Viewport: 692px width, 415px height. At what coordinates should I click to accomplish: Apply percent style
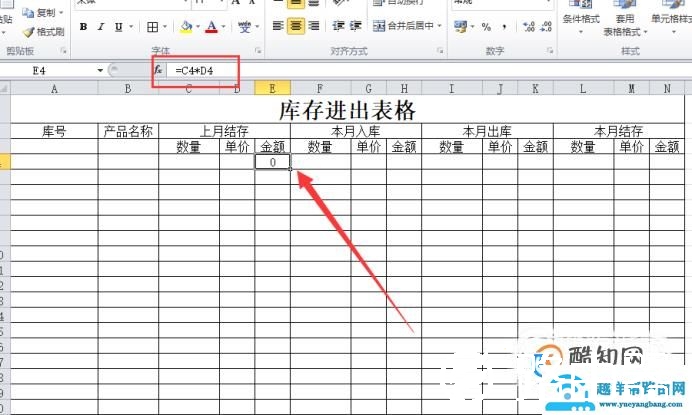point(486,27)
